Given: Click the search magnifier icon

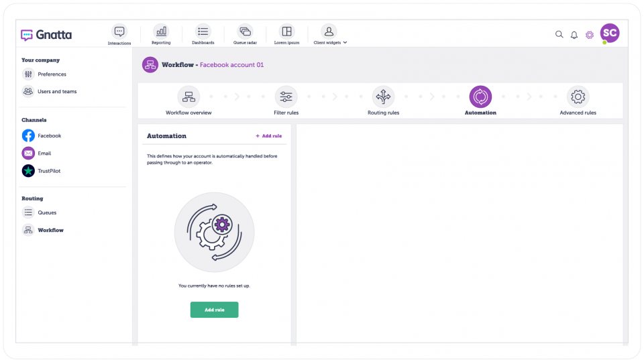Looking at the screenshot, I should pos(559,34).
